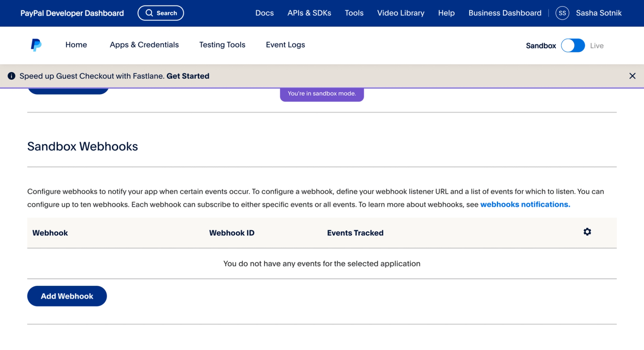This screenshot has width=644, height=350.
Task: Open the Tools menu
Action: [x=354, y=13]
